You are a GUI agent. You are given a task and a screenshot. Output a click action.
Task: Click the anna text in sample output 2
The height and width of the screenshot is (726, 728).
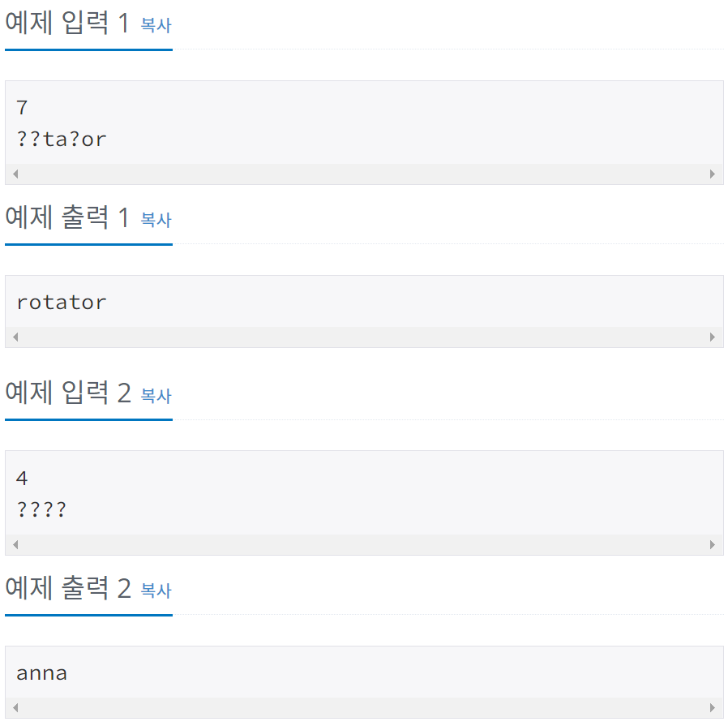tap(41, 672)
